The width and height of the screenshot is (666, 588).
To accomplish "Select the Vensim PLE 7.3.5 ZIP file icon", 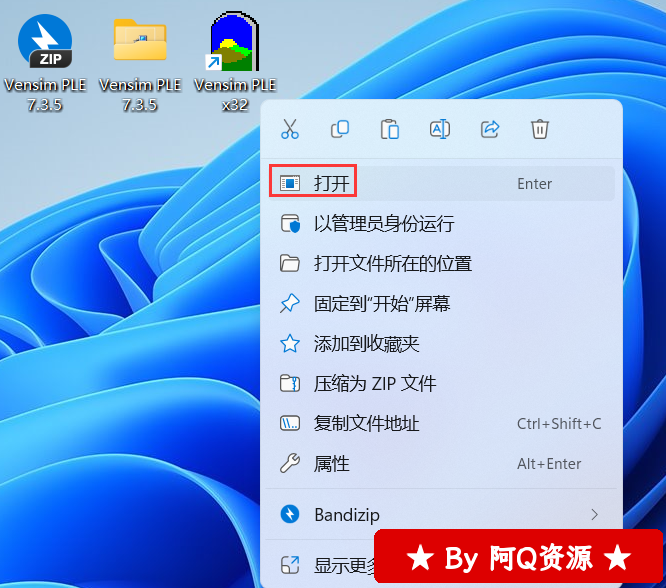I will pyautogui.click(x=45, y=42).
